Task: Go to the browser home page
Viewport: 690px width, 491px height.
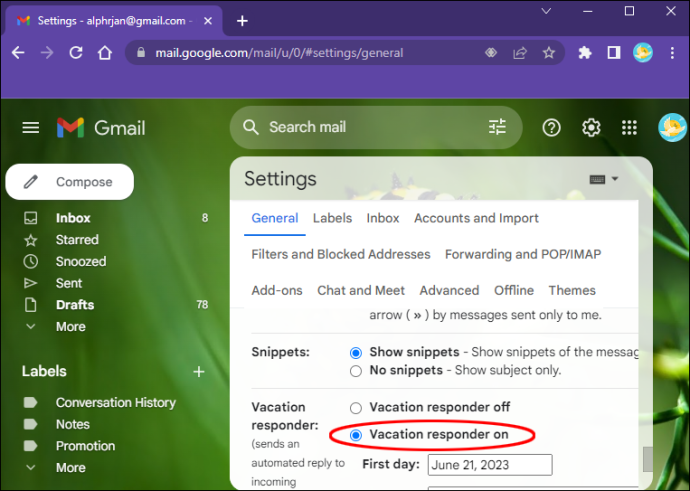Action: [105, 53]
